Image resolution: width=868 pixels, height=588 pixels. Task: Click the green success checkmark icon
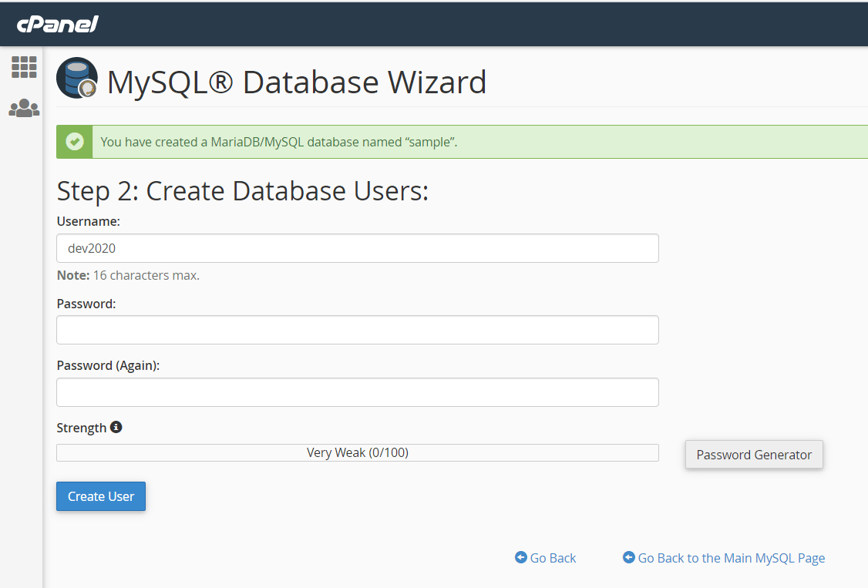[x=75, y=142]
